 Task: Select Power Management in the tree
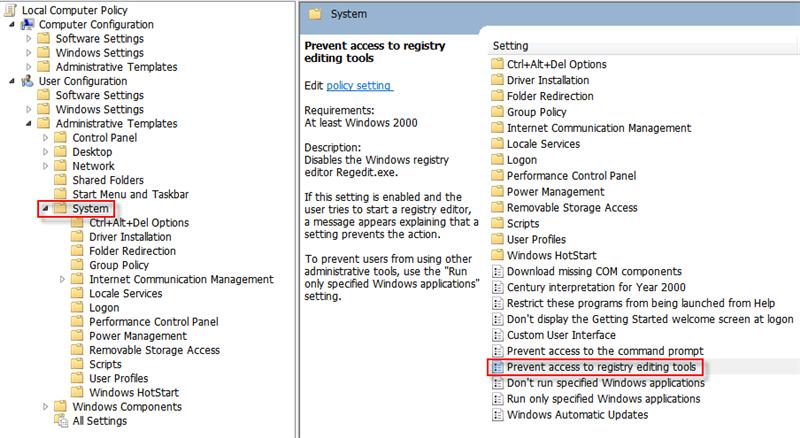click(x=138, y=336)
